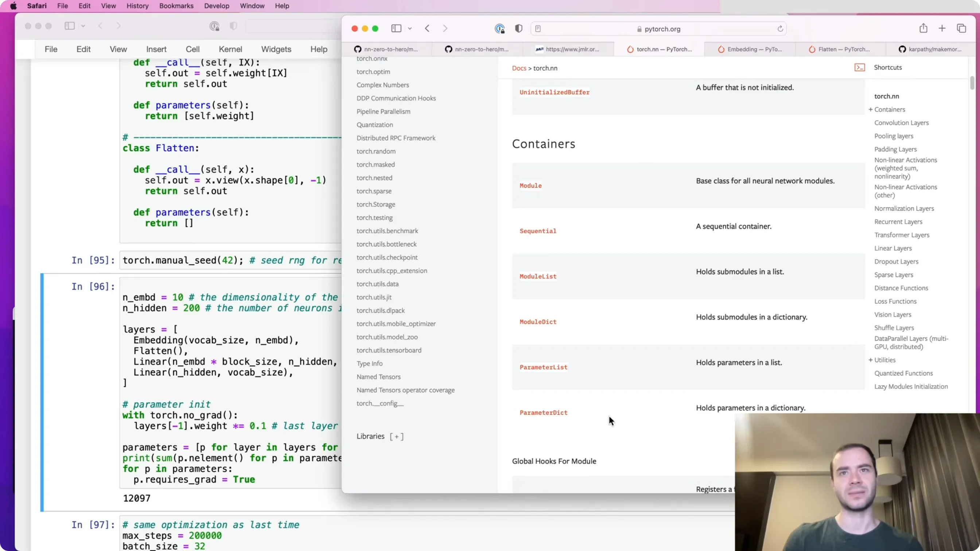Open Cell menu in Jupyter notebook
The width and height of the screenshot is (980, 551).
click(x=192, y=49)
